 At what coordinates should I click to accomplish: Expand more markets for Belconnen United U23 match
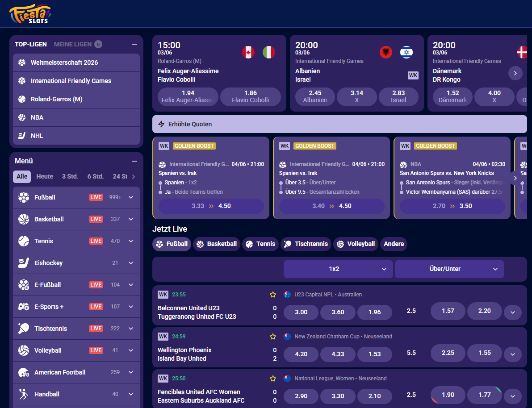pyautogui.click(x=513, y=312)
